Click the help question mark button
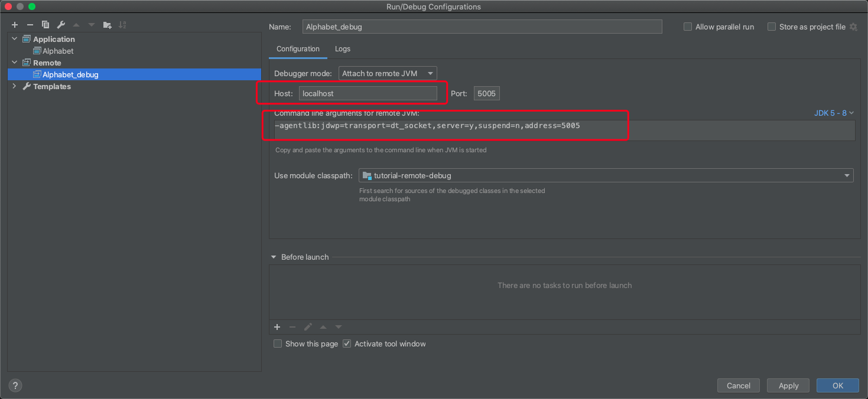The width and height of the screenshot is (868, 399). 15,385
